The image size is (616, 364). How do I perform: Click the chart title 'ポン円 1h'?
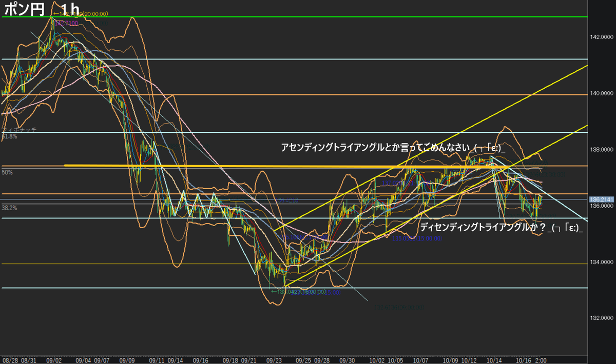pos(41,9)
